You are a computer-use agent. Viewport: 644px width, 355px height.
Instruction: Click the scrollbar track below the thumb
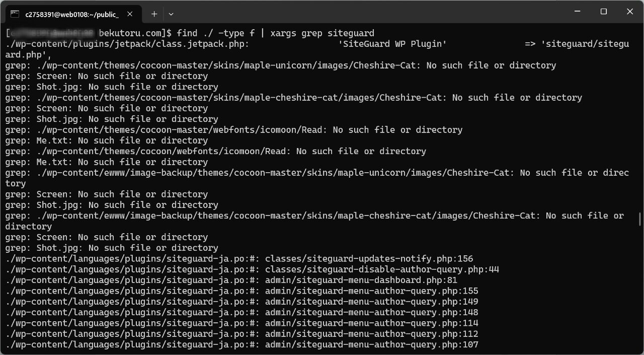point(640,288)
